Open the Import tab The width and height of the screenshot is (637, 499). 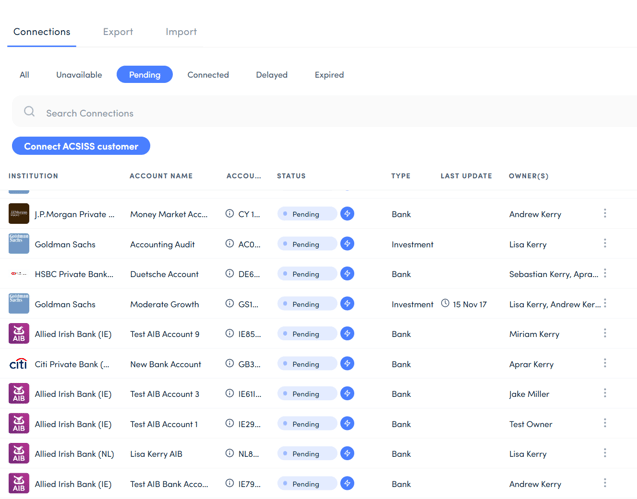coord(181,32)
